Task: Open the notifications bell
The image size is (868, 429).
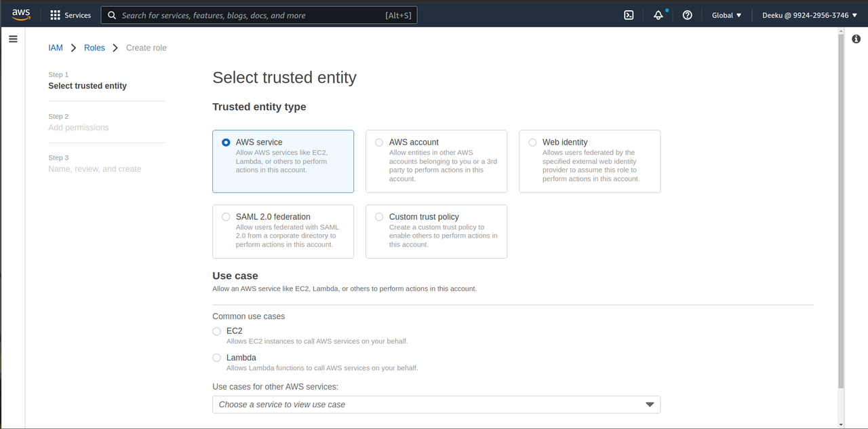Action: point(658,15)
